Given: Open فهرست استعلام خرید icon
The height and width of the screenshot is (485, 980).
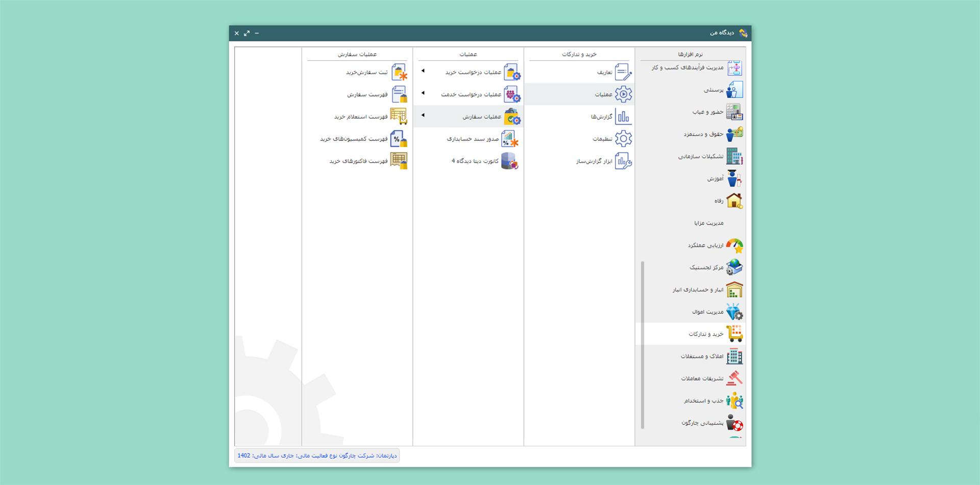Looking at the screenshot, I should [x=399, y=116].
